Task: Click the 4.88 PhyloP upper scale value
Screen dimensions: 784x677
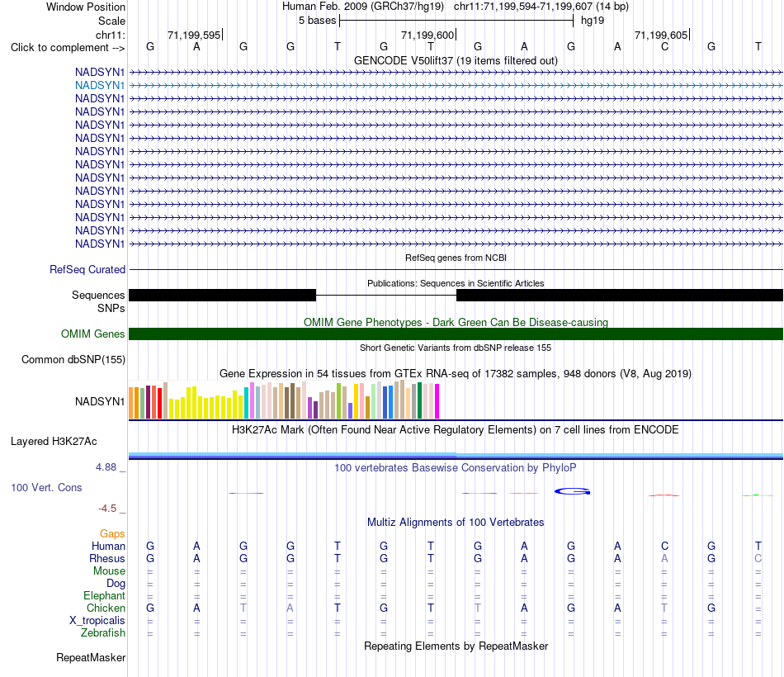Action: pos(106,466)
